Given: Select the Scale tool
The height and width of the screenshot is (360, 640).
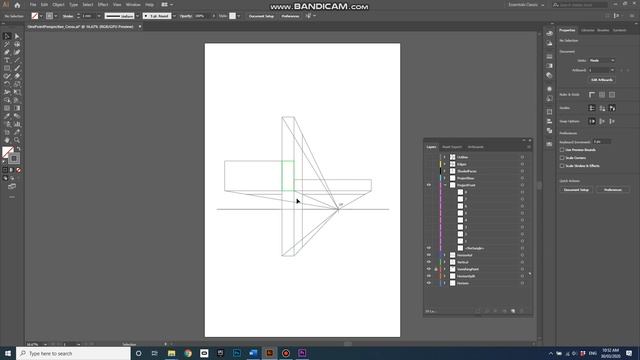Looking at the screenshot, I should [x=17, y=84].
